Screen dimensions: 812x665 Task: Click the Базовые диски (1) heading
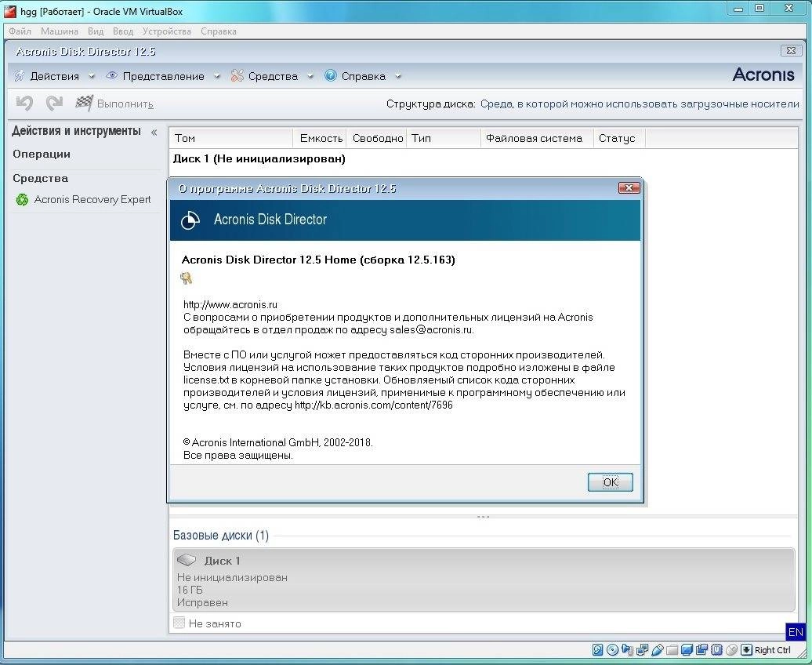coord(220,535)
